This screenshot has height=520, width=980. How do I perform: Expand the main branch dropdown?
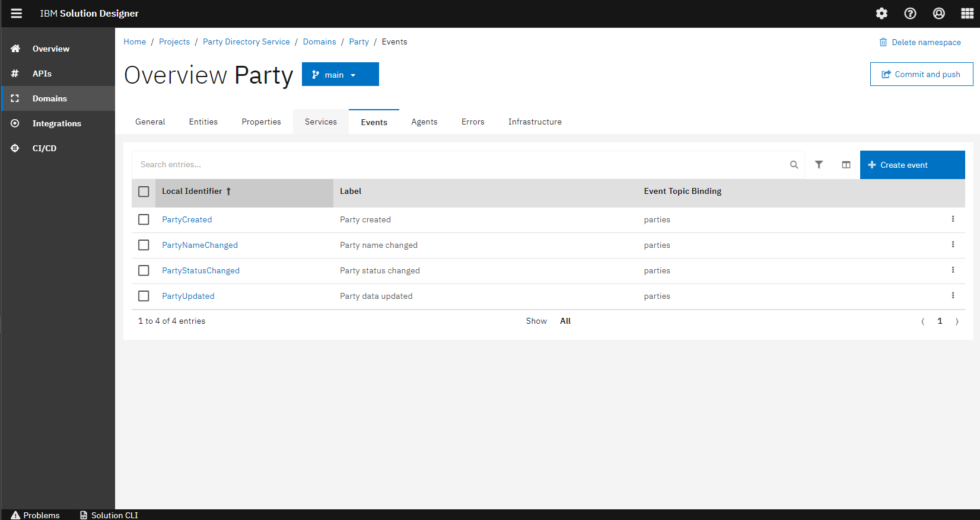pyautogui.click(x=340, y=75)
